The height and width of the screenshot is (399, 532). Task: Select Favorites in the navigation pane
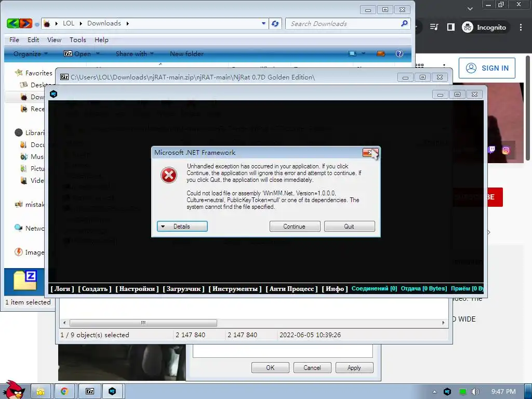[38, 73]
